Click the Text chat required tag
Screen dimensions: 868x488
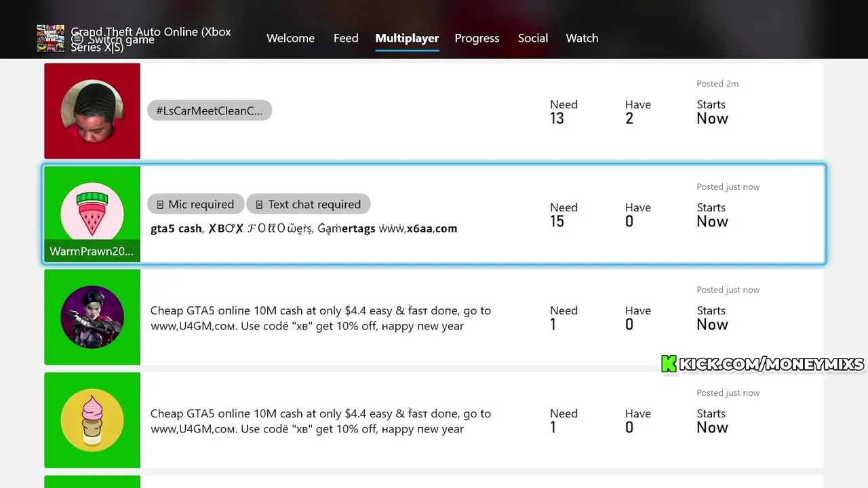click(309, 204)
